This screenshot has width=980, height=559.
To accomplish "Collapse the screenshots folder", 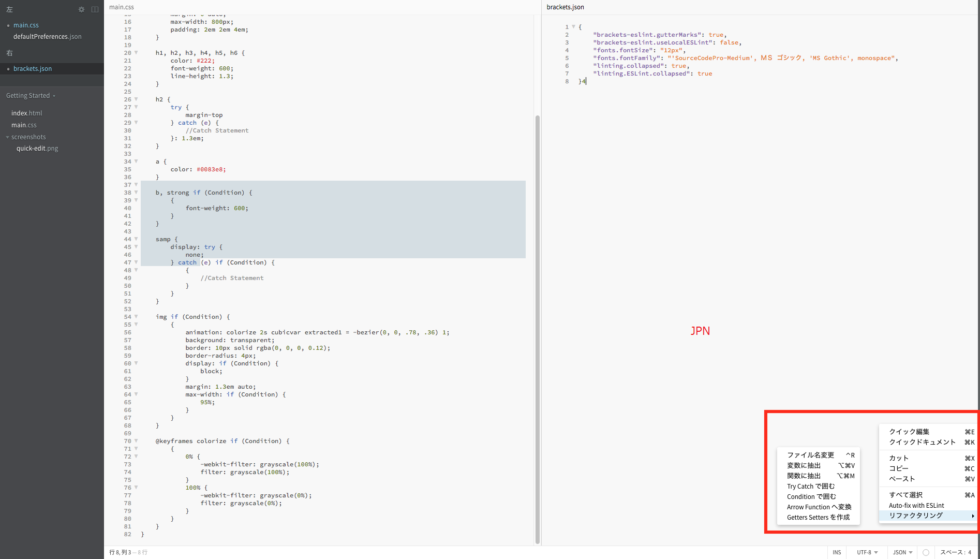I will point(8,137).
